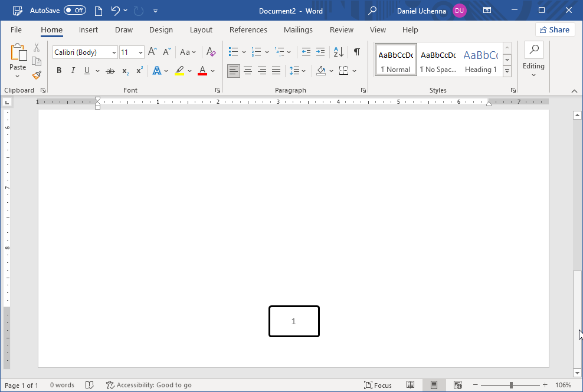Select the Format Painter tool
Viewport: 583px width, 392px height.
coord(35,75)
